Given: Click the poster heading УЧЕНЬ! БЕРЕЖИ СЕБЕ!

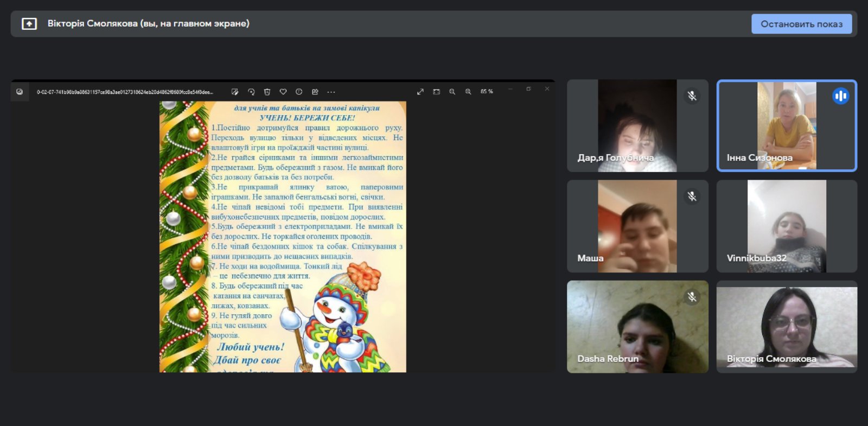Looking at the screenshot, I should (307, 118).
